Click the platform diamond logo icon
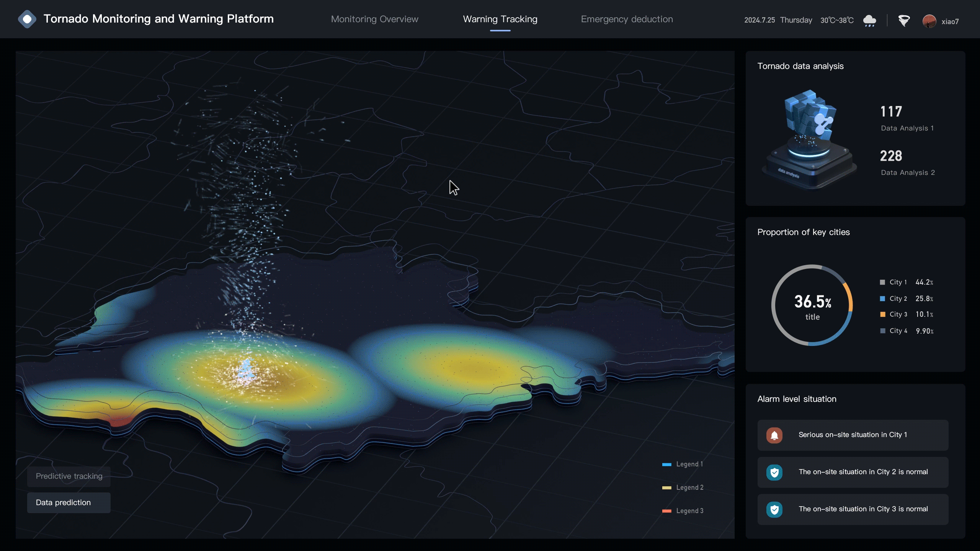 coord(27,19)
